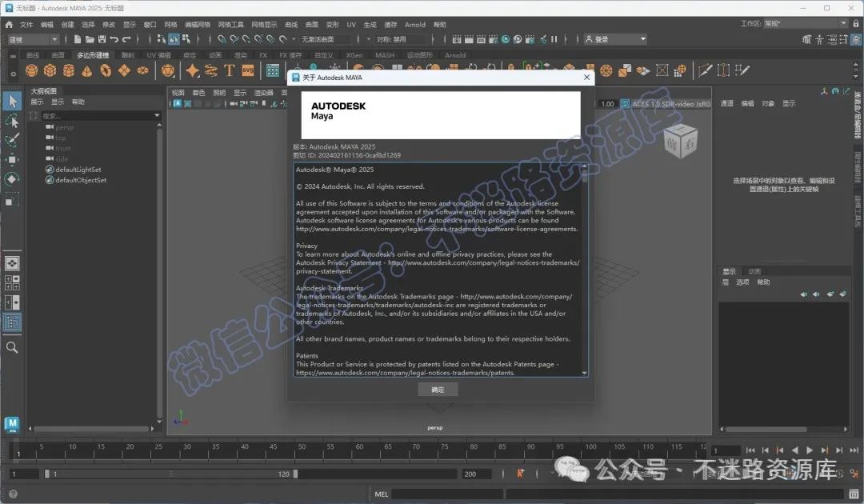Toggle Channel Box Layer Editor panel icon
864x504 pixels.
pos(856,39)
